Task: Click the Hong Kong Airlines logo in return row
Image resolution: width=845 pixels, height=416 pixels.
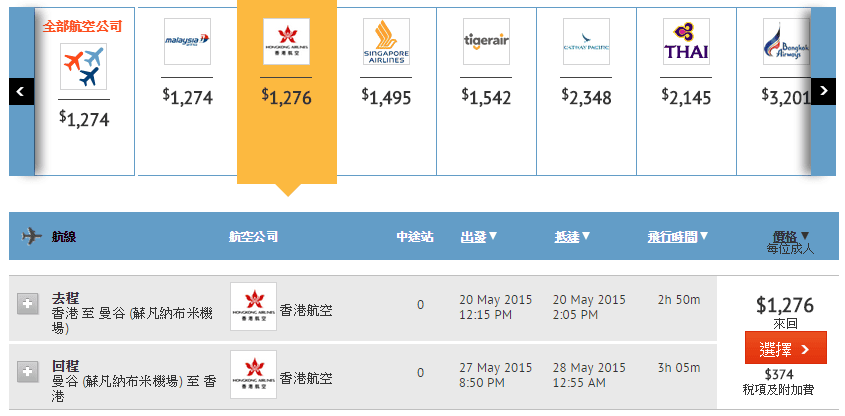Action: [x=253, y=374]
